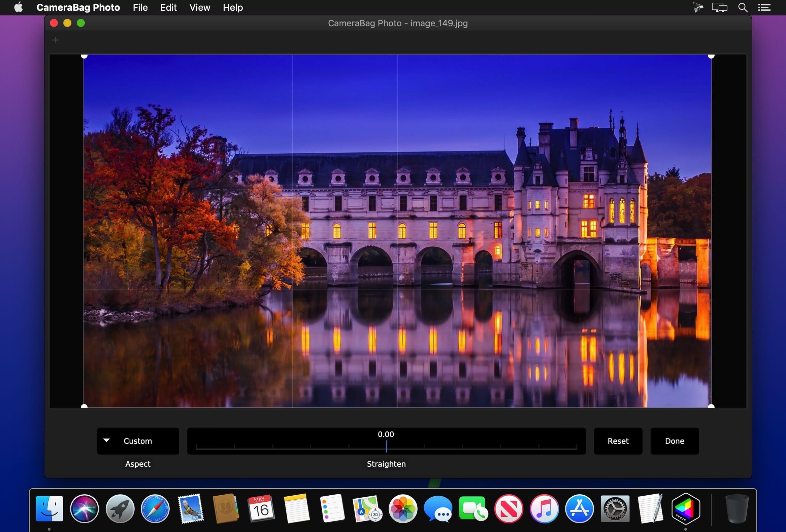Click the display mirroring menu bar icon
The image size is (786, 532).
point(719,7)
